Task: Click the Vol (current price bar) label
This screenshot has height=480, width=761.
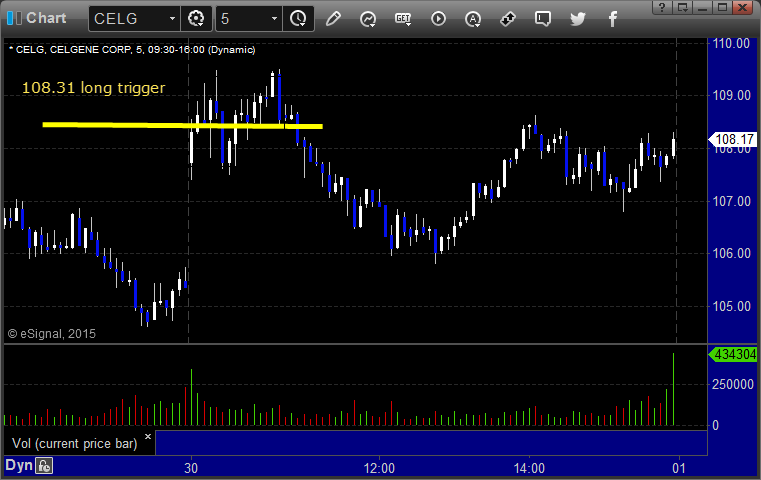Action: (75, 444)
